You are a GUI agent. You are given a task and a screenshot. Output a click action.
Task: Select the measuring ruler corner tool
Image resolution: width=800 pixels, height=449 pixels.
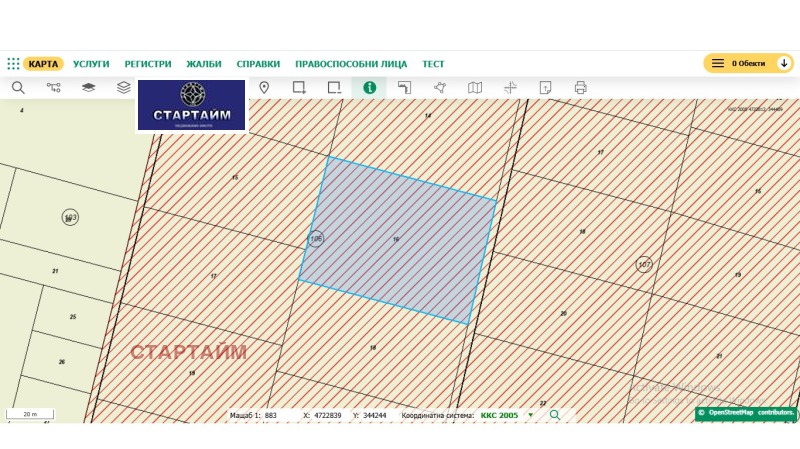coord(405,88)
